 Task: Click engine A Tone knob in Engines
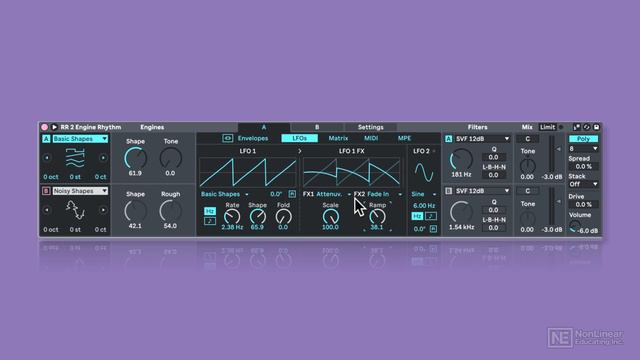pyautogui.click(x=170, y=158)
